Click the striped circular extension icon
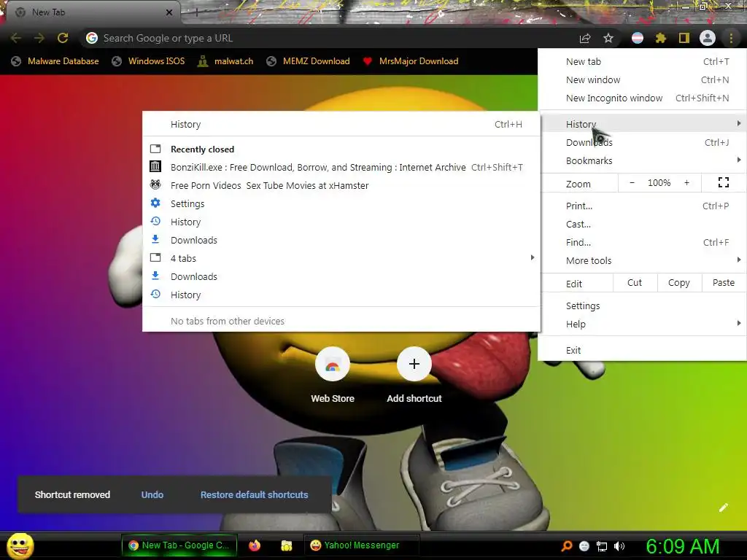This screenshot has height=560, width=747. point(638,38)
